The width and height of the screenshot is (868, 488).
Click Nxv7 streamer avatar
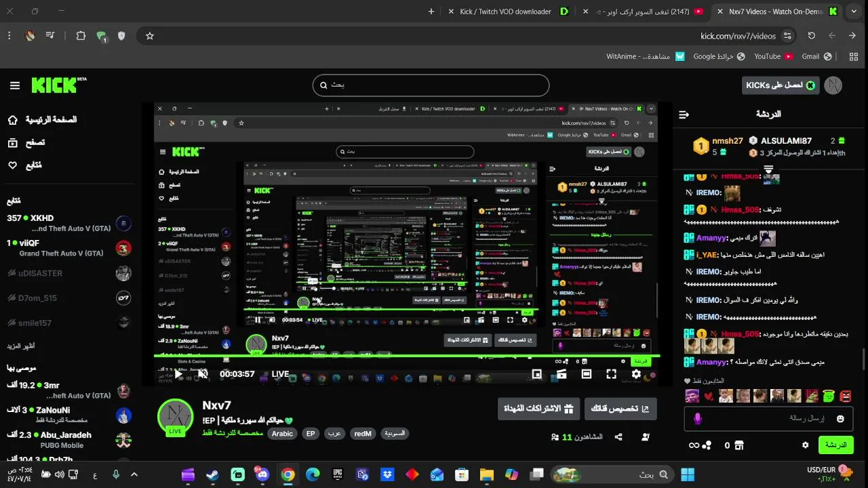tap(175, 415)
